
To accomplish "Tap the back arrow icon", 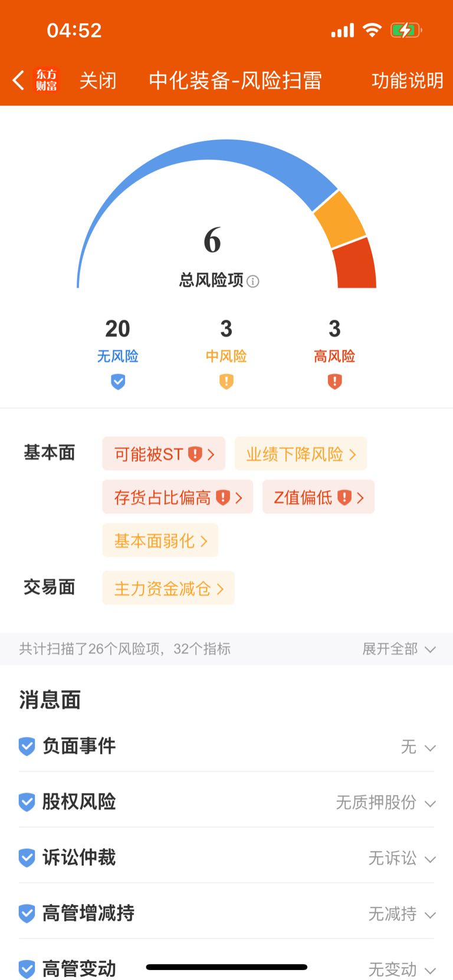I will tap(18, 80).
